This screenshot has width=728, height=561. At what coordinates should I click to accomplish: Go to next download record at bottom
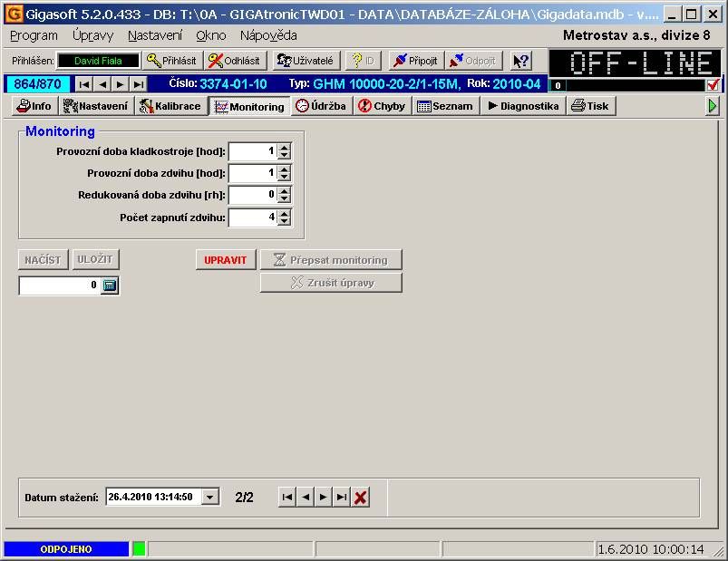pos(324,497)
